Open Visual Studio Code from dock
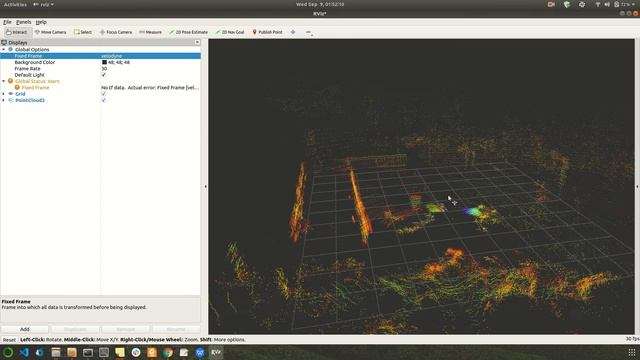This screenshot has width=640, height=360. tap(24, 352)
